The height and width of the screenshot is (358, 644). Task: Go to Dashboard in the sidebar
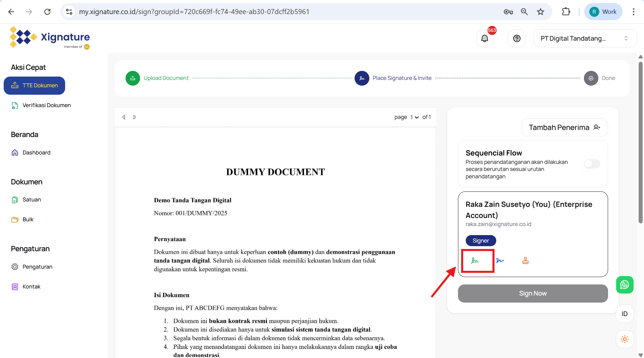(36, 153)
